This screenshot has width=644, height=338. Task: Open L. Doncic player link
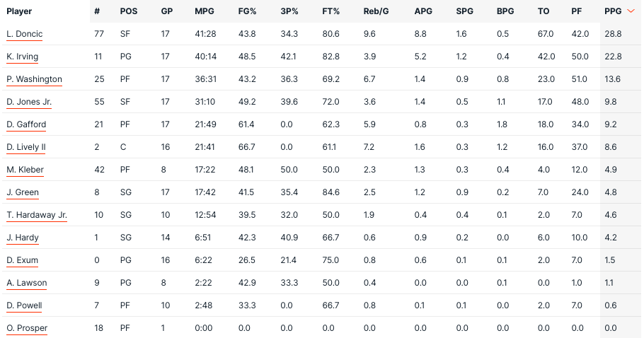click(x=25, y=34)
